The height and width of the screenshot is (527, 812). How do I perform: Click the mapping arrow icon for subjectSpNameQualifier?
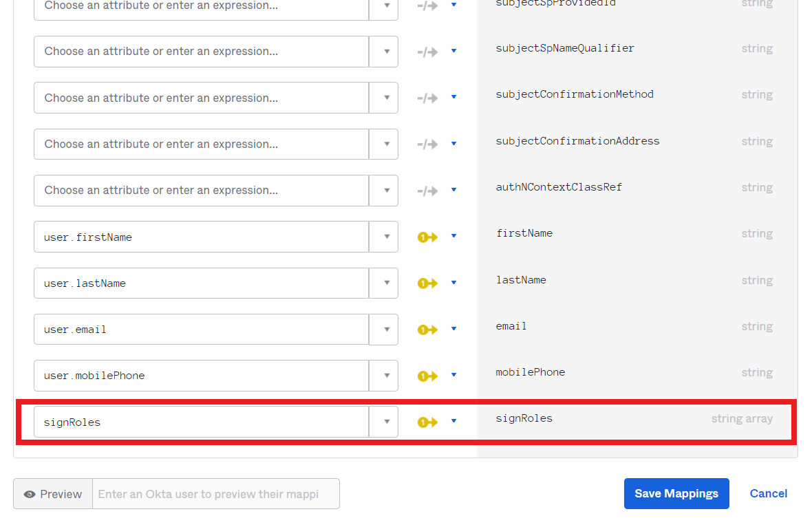click(x=427, y=52)
